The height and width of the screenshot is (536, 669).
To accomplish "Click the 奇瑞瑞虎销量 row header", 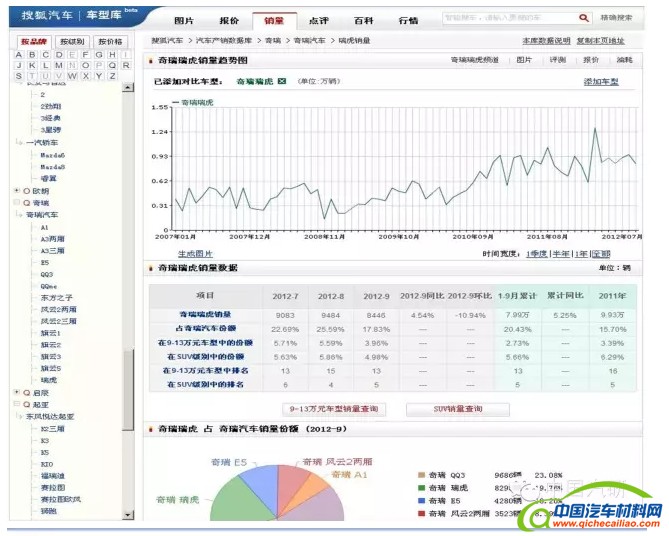I will coord(205,315).
